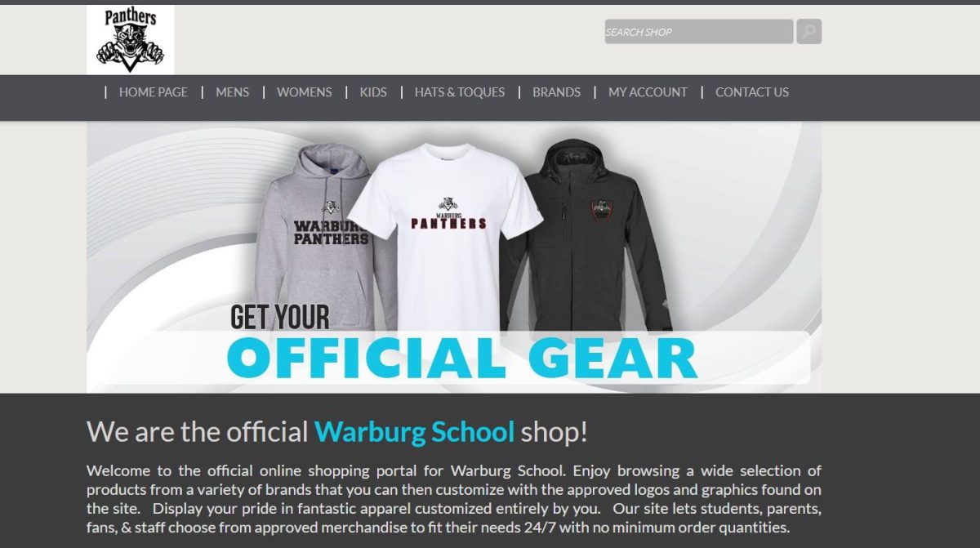980x548 pixels.
Task: Click the Get Your banner heading
Action: click(x=280, y=317)
